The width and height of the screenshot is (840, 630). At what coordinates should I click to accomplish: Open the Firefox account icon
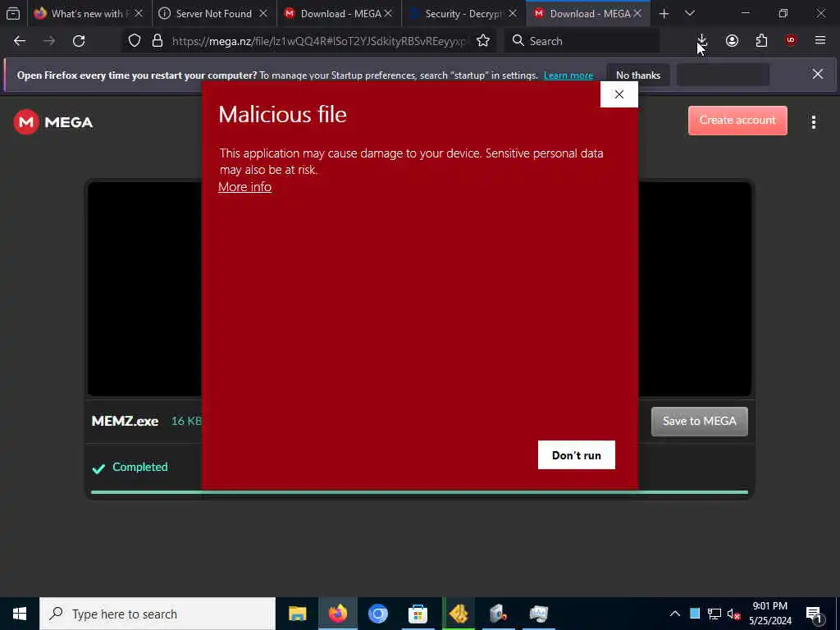click(x=732, y=41)
